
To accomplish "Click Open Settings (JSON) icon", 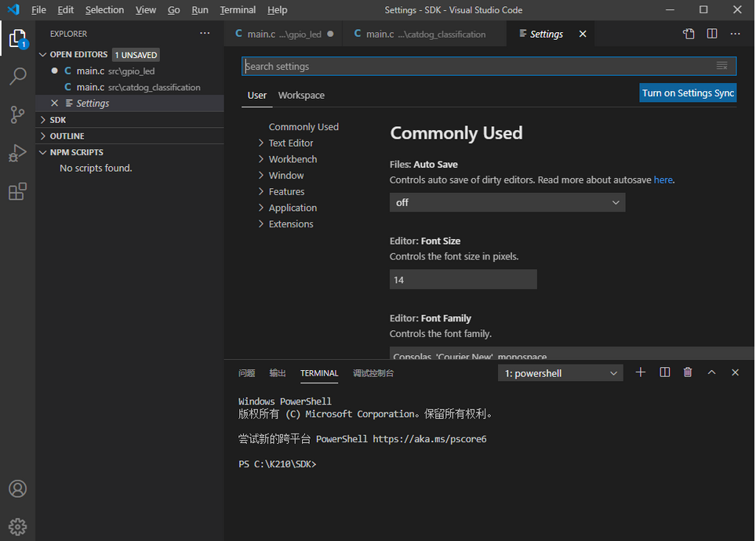I will [x=689, y=34].
